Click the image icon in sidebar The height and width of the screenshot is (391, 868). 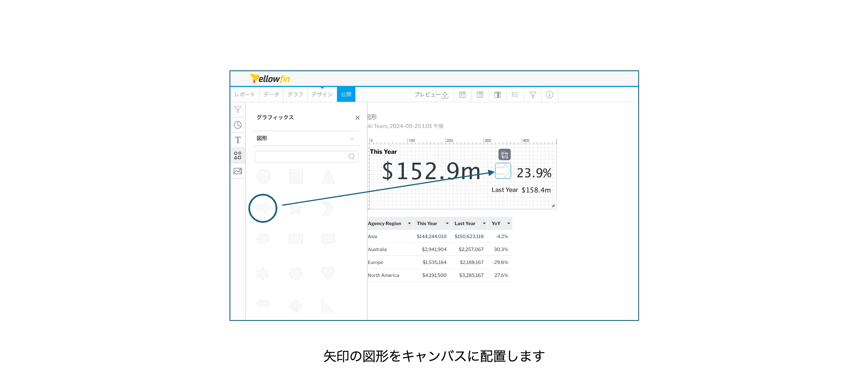238,171
